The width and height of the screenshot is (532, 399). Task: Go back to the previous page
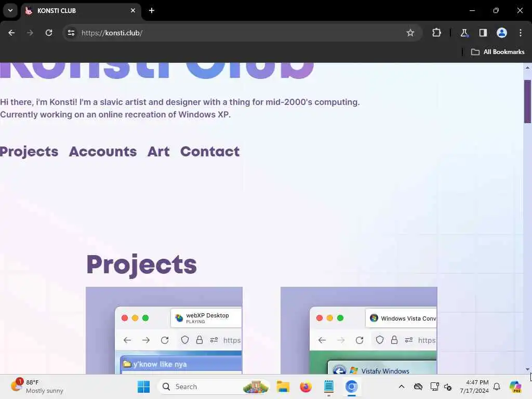coord(11,33)
